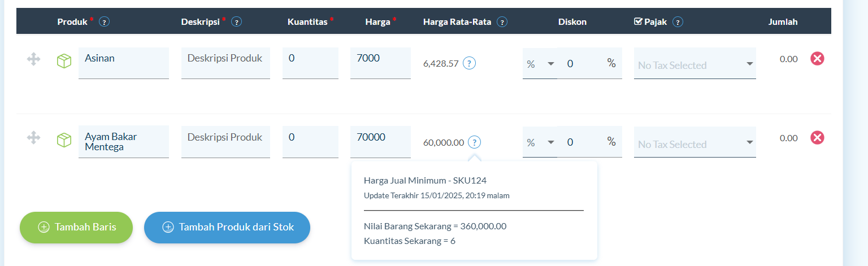This screenshot has width=868, height=266.
Task: Click the info icon beside 6,428.57 average price
Action: 469,63
